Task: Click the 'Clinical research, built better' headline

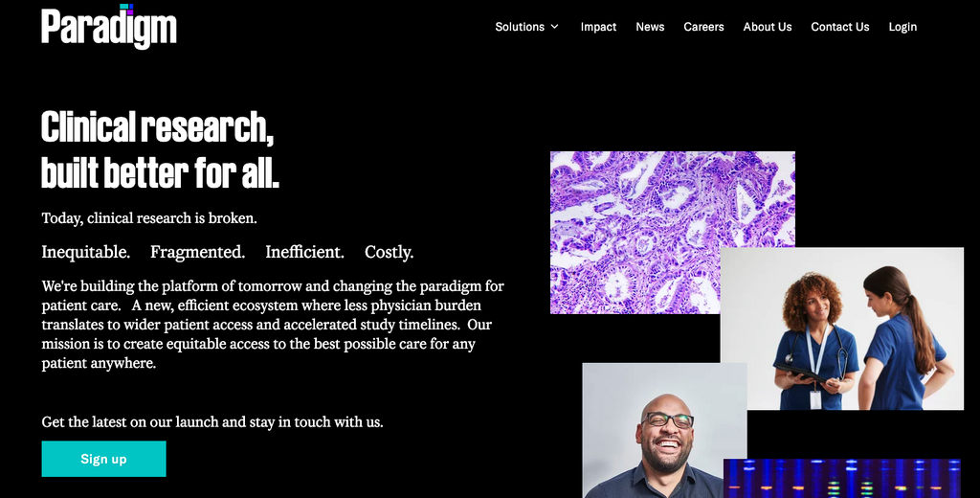Action: [x=160, y=149]
